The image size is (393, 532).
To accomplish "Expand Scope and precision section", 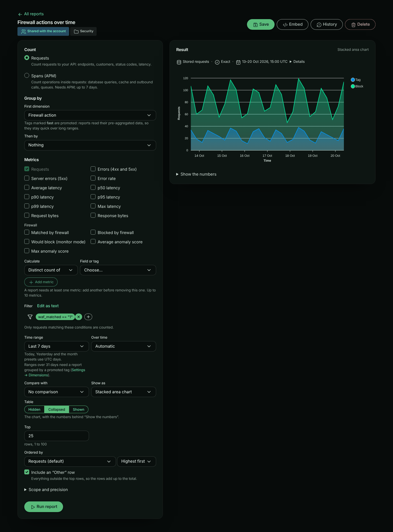I will 46,490.
